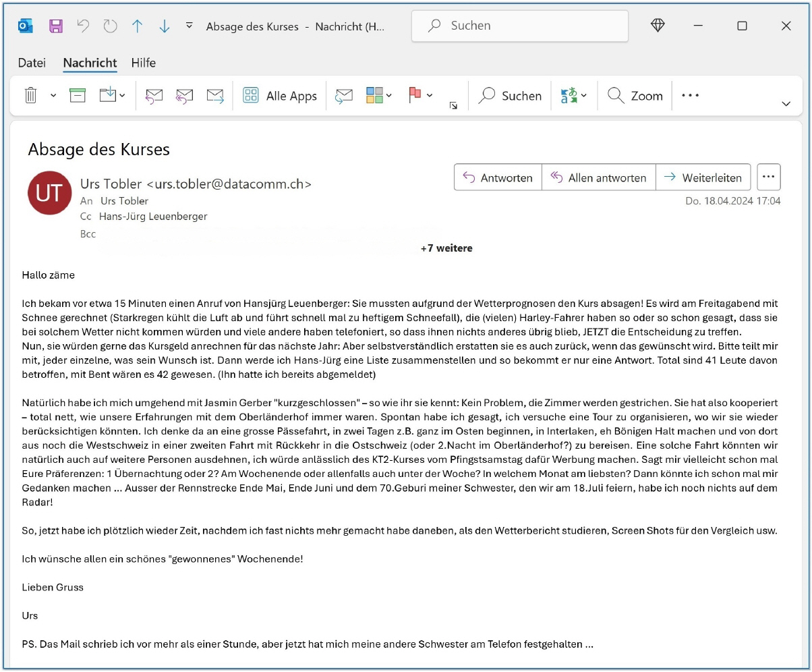Expand the ribbon display options chevron
Viewport: 812px width, 672px height.
click(x=786, y=104)
